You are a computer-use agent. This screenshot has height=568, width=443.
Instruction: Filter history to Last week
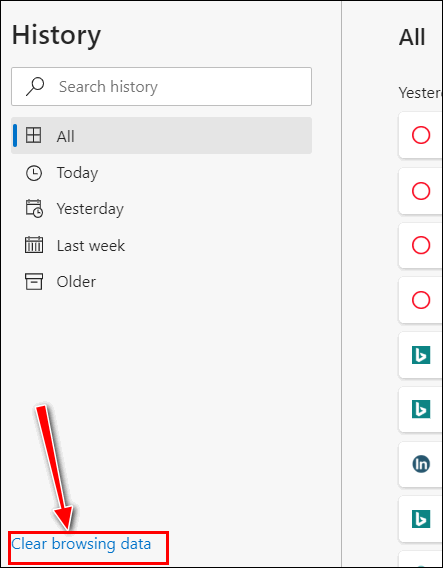162,245
